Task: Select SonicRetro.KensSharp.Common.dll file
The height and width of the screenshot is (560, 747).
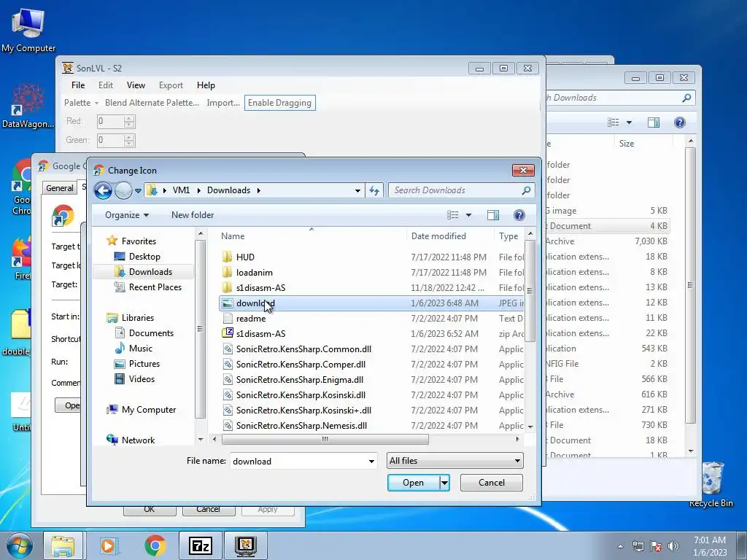Action: click(371, 349)
